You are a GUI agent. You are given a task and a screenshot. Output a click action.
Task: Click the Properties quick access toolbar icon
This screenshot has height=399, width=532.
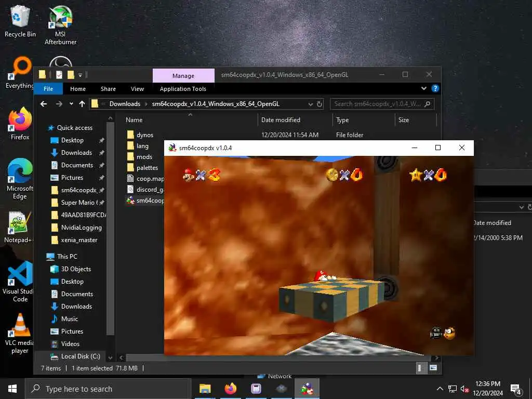coord(59,75)
